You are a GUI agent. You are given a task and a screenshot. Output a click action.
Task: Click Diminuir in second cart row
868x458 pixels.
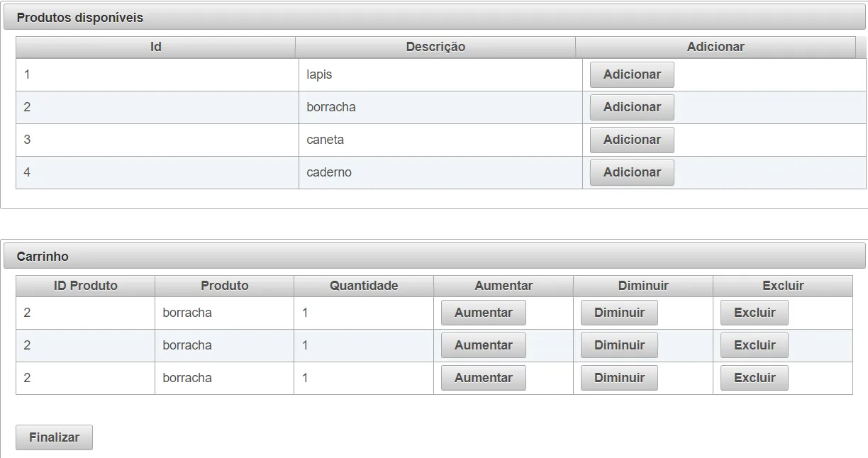[x=619, y=345]
